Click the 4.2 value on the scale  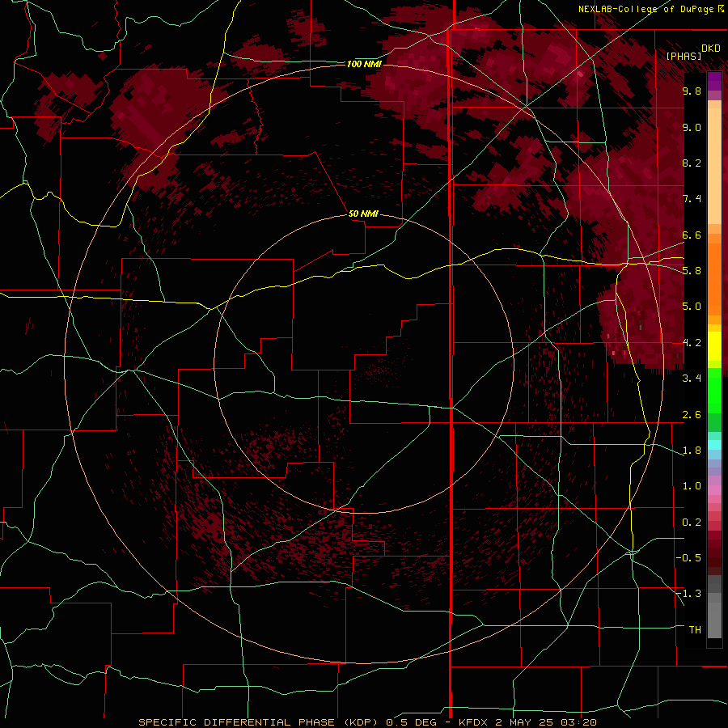692,343
